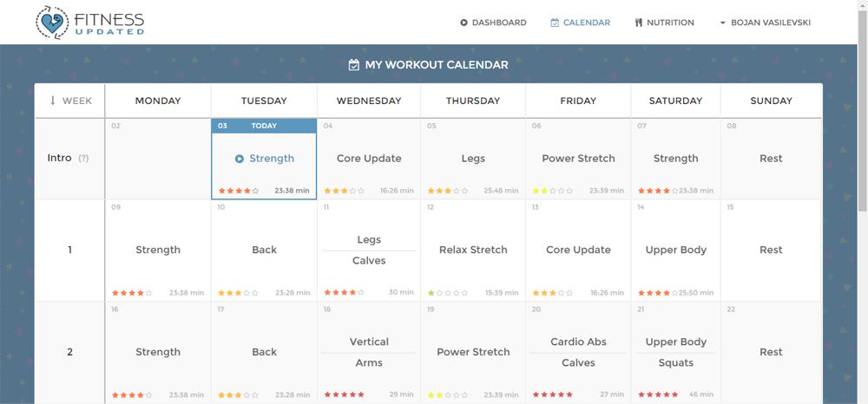868x404 pixels.
Task: Click the Week sort arrow icon
Action: pos(53,101)
